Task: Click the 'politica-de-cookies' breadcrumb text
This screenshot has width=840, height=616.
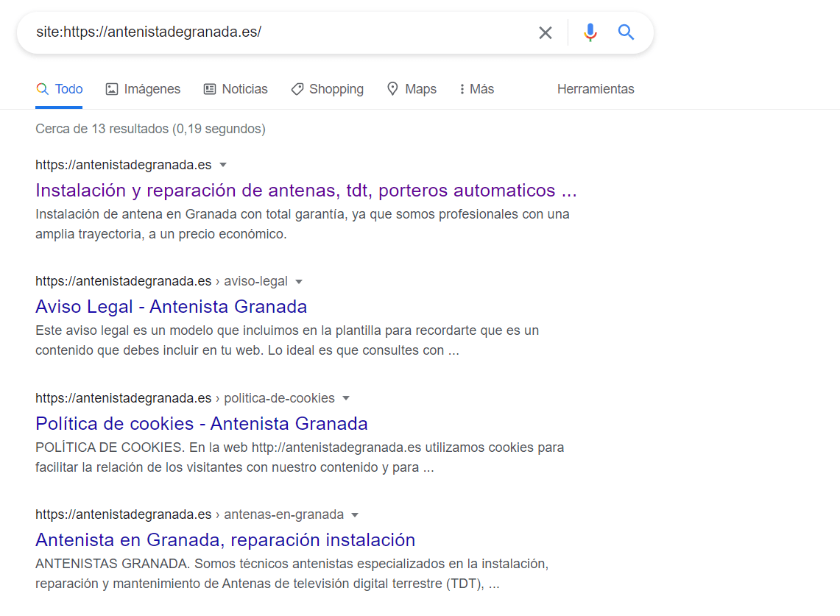Action: click(279, 398)
